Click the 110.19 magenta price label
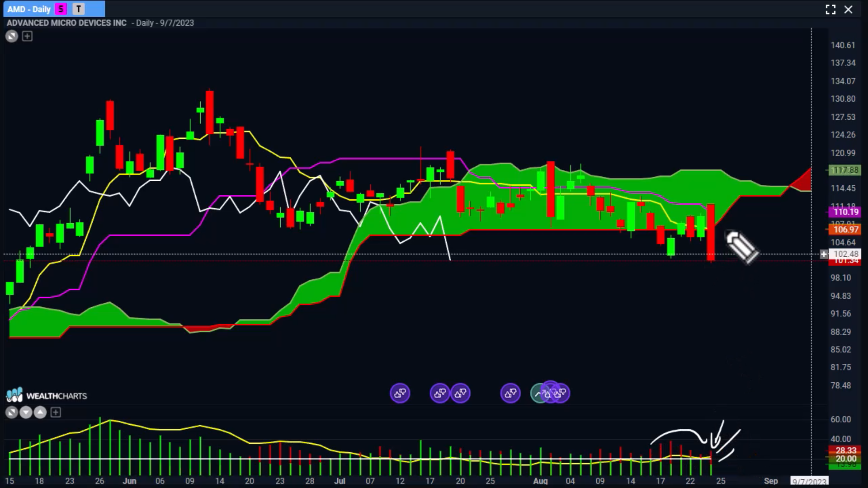The image size is (868, 488). pyautogui.click(x=844, y=211)
